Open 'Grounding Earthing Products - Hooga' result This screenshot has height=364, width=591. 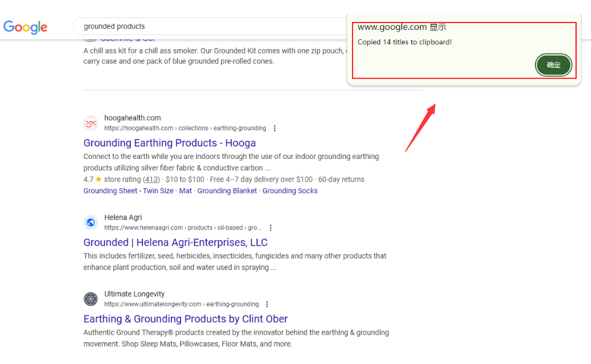169,143
